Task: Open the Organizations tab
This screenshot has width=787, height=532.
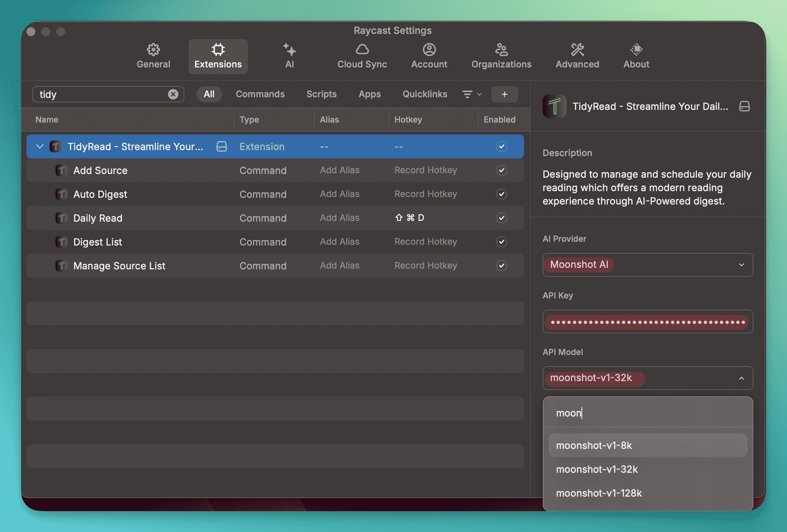Action: click(x=501, y=56)
